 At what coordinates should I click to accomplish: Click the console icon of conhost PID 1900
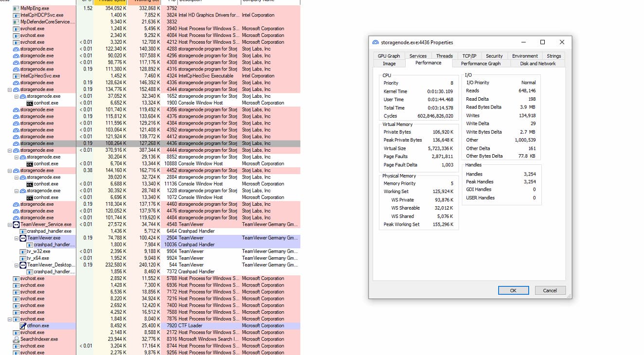pos(30,103)
